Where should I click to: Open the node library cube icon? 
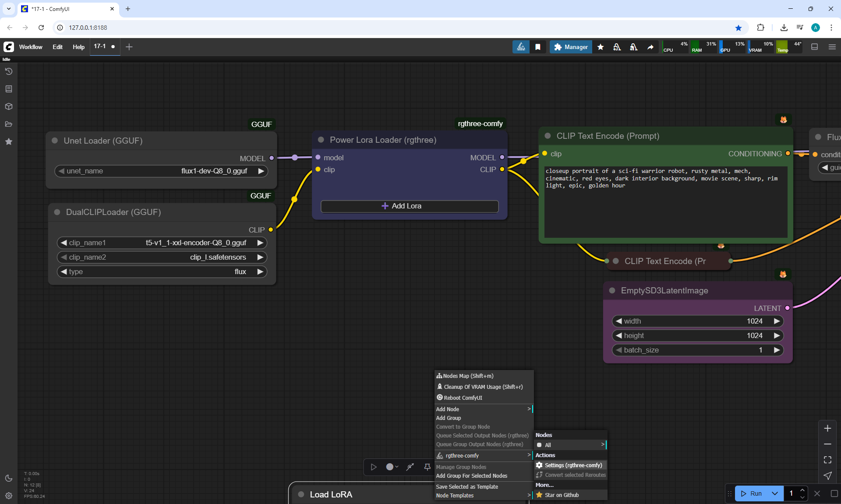9,106
